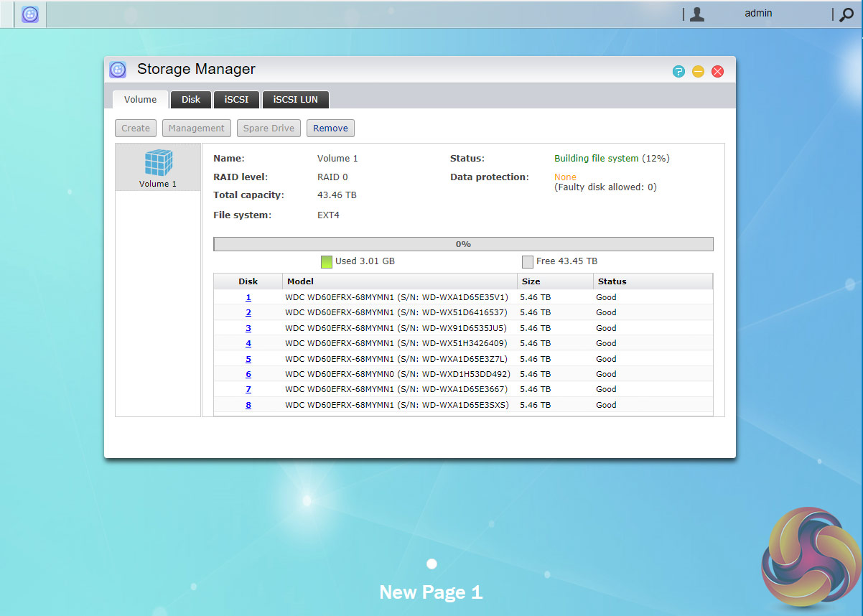Click the Create volume button
This screenshot has width=863, height=616.
136,129
